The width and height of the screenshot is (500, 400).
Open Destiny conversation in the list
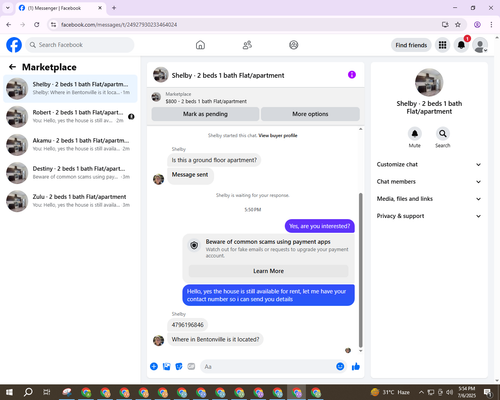point(70,173)
